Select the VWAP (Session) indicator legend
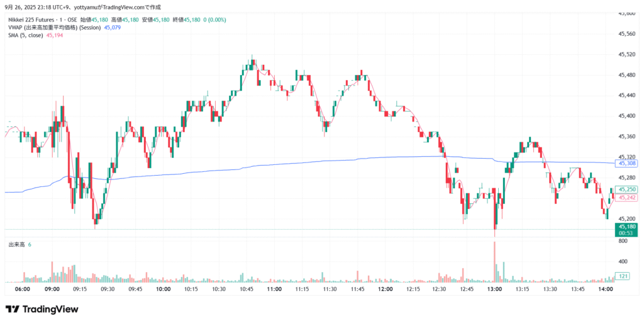644x323 pixels. tap(55, 28)
